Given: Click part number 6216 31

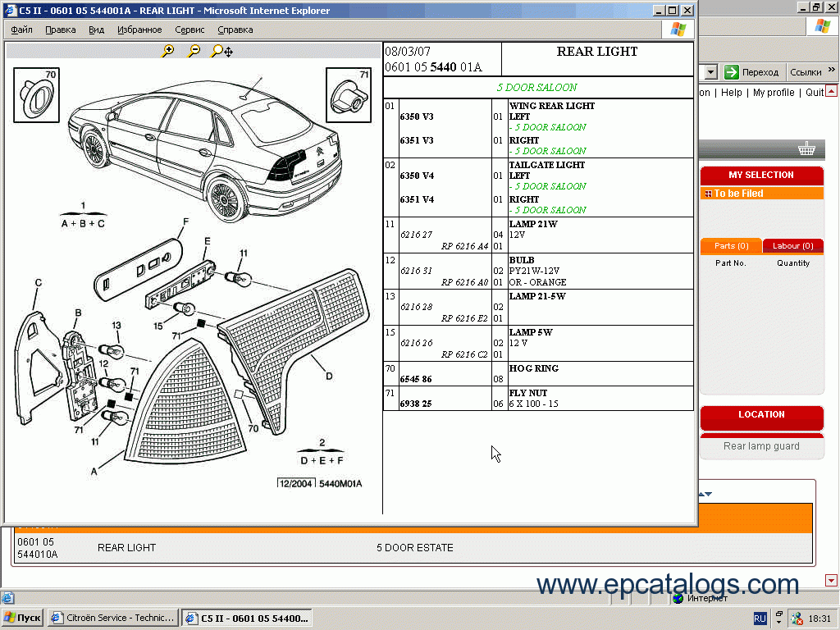Looking at the screenshot, I should point(416,271).
